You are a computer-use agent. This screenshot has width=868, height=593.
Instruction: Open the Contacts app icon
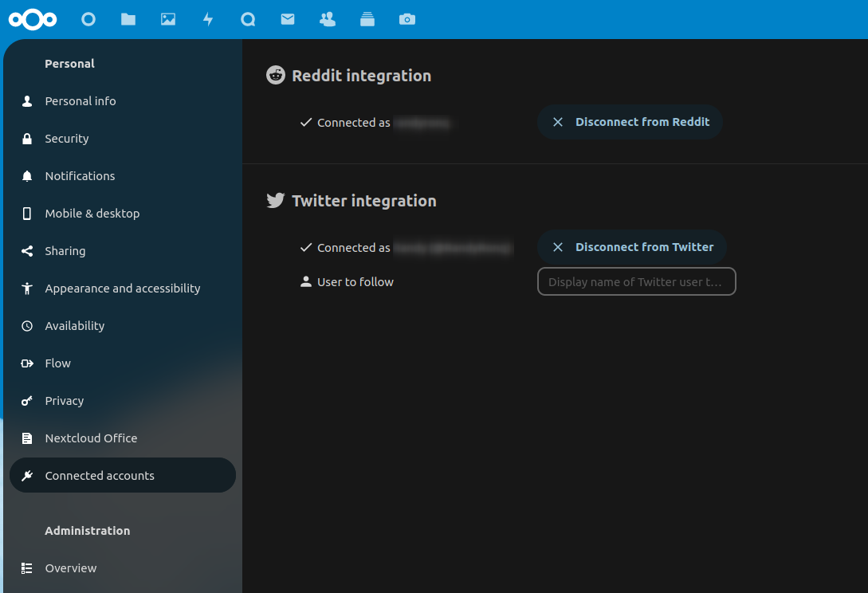pyautogui.click(x=328, y=19)
